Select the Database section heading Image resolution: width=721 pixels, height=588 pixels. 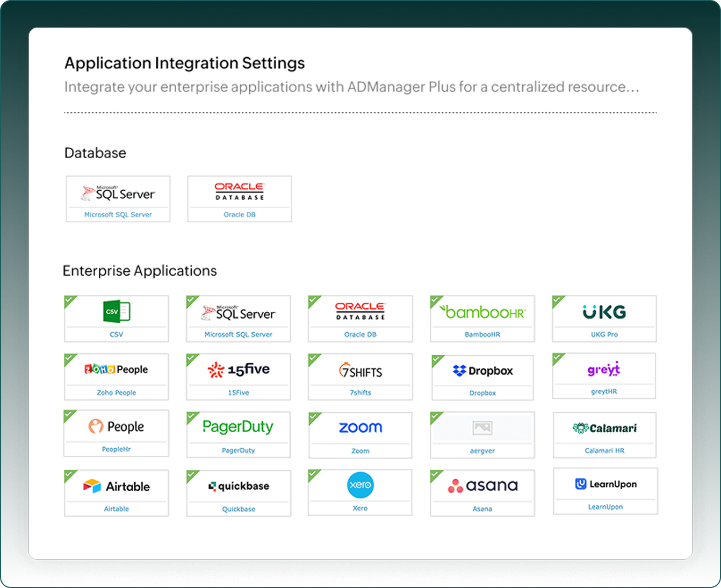click(x=95, y=153)
